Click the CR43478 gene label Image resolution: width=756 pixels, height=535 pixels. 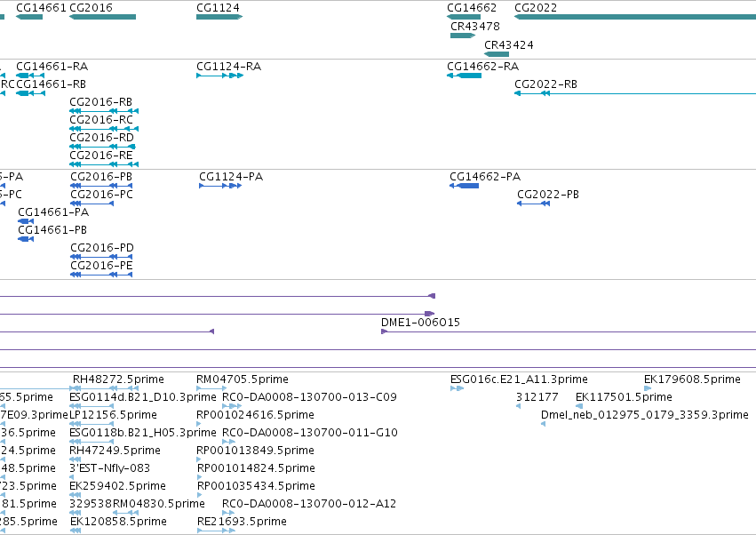pos(475,26)
